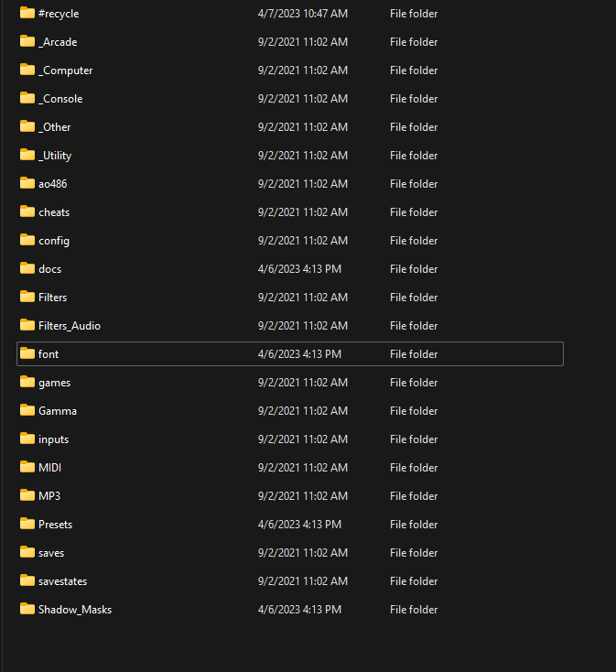Click the _Arcade folder modified date
The width and height of the screenshot is (616, 672).
click(x=303, y=42)
